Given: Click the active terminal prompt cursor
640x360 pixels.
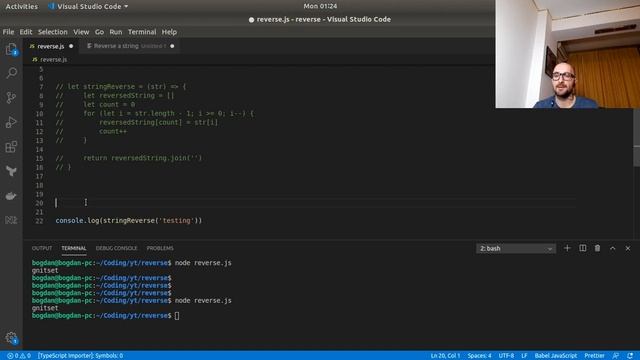Looking at the screenshot, I should (177, 316).
